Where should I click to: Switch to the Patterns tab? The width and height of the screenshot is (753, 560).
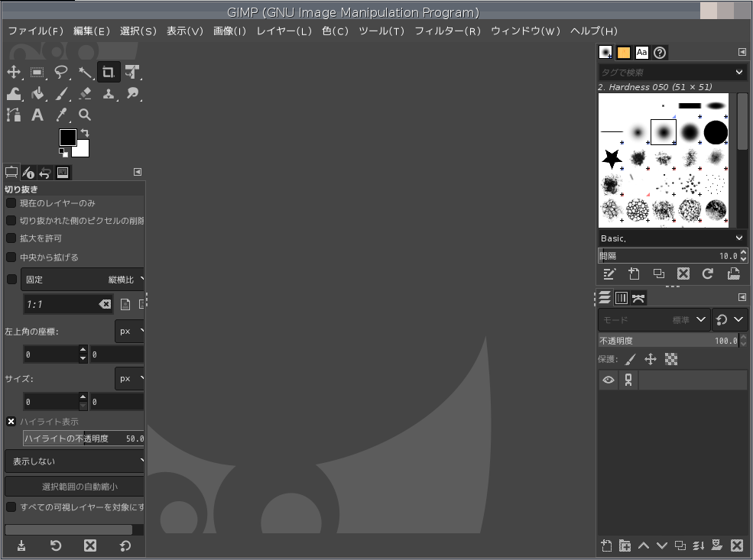623,52
